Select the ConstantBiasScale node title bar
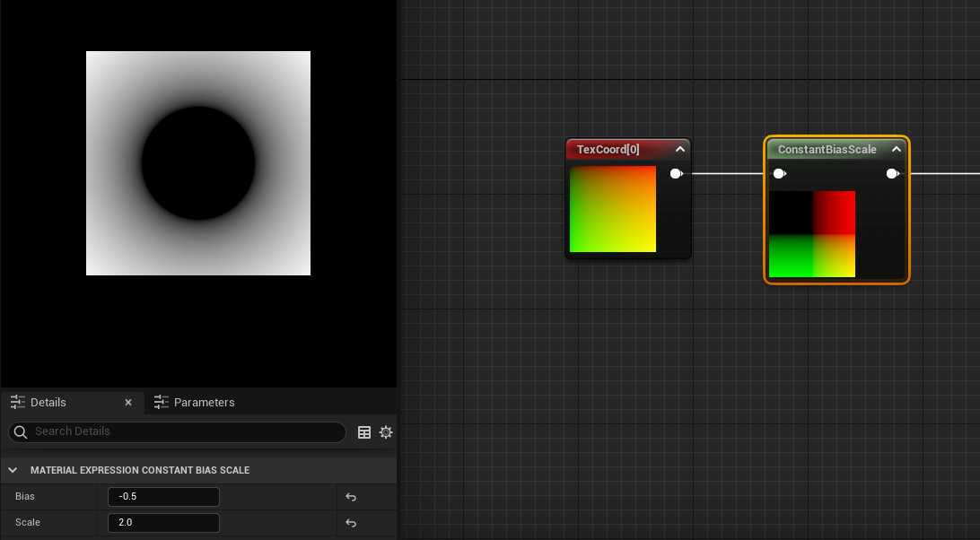The image size is (980, 540). point(827,150)
